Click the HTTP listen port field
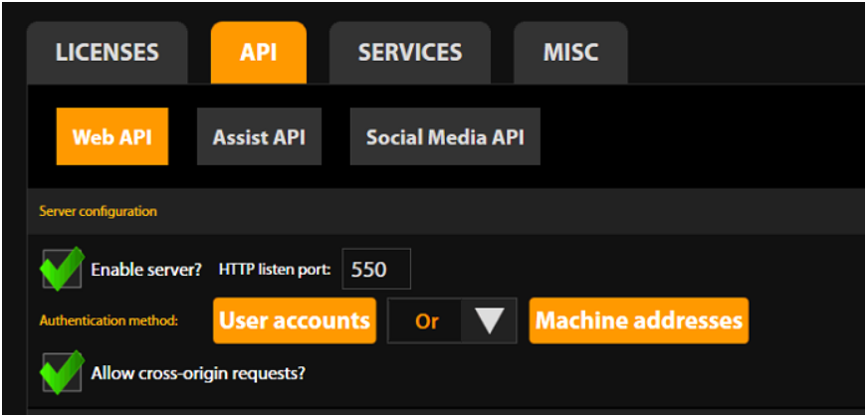Image resolution: width=868 pixels, height=417 pixels. (376, 269)
